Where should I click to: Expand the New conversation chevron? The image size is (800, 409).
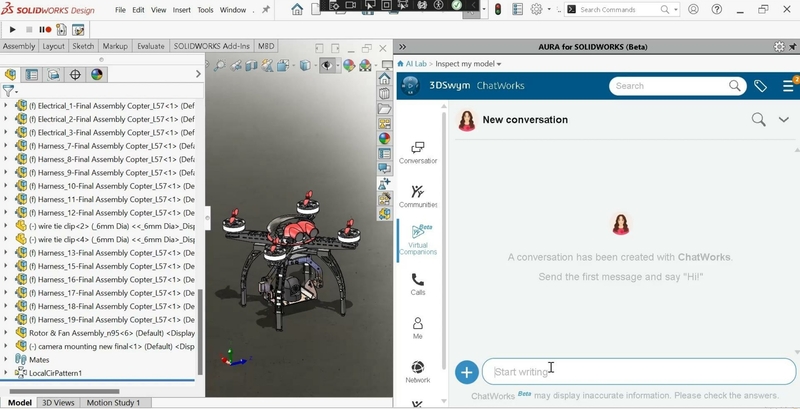[x=784, y=120]
